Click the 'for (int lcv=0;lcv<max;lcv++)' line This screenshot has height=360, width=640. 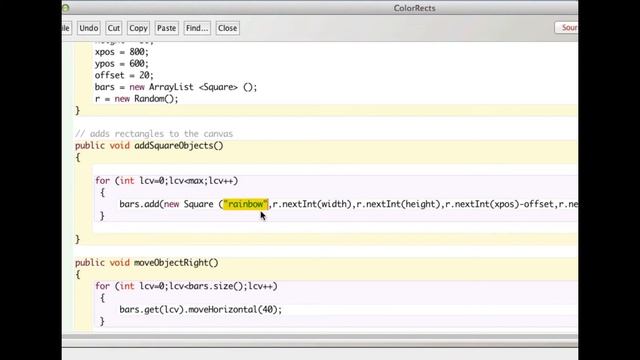click(167, 181)
